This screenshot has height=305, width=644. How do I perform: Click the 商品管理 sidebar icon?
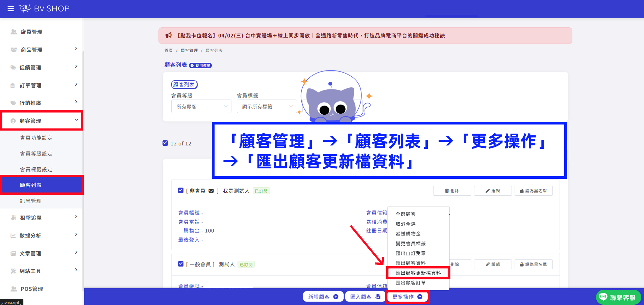[x=14, y=50]
